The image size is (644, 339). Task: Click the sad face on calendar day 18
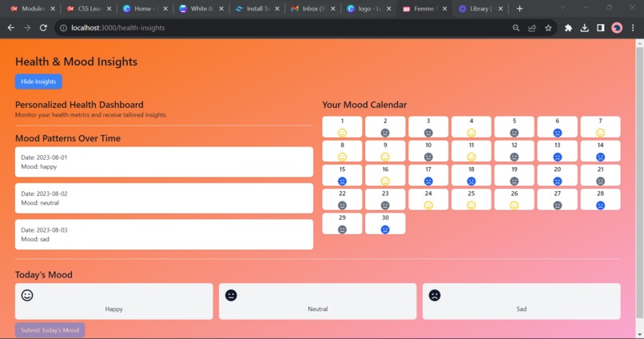click(x=471, y=181)
